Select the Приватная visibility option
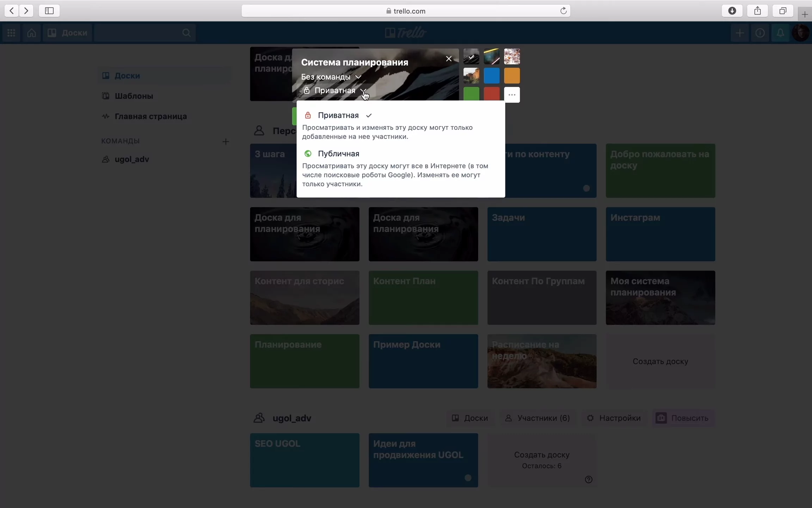 coord(401,125)
